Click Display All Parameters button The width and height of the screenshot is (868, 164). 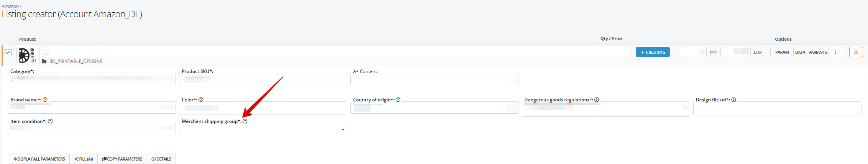point(39,159)
